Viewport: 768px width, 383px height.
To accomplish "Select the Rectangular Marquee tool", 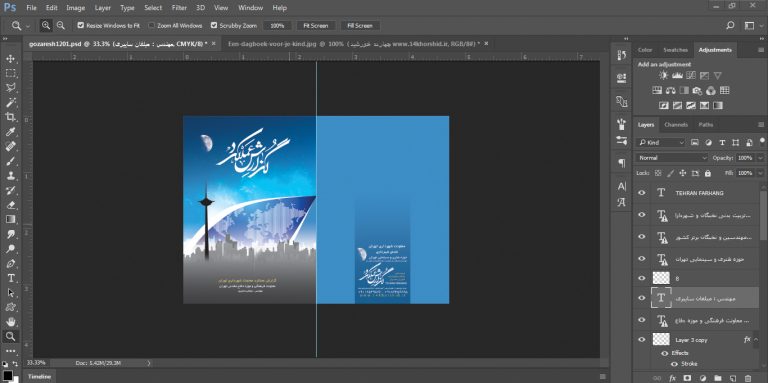I will pos(10,73).
